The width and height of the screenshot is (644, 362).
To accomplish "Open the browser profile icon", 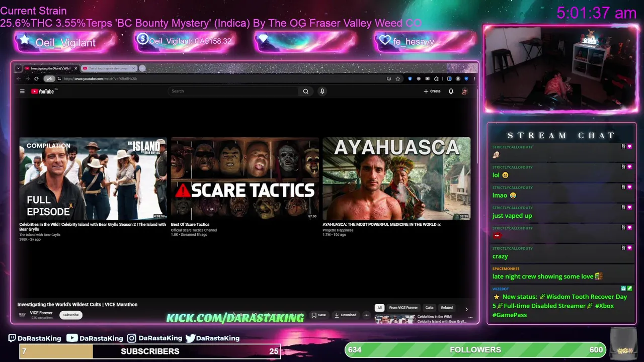I will pos(458,78).
